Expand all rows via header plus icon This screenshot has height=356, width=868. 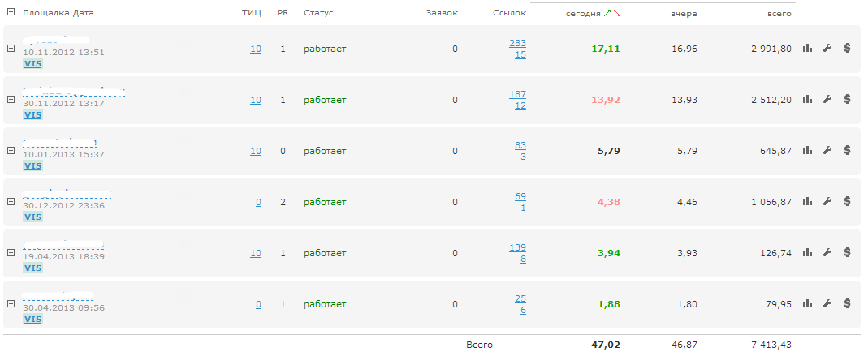pyautogui.click(x=11, y=13)
